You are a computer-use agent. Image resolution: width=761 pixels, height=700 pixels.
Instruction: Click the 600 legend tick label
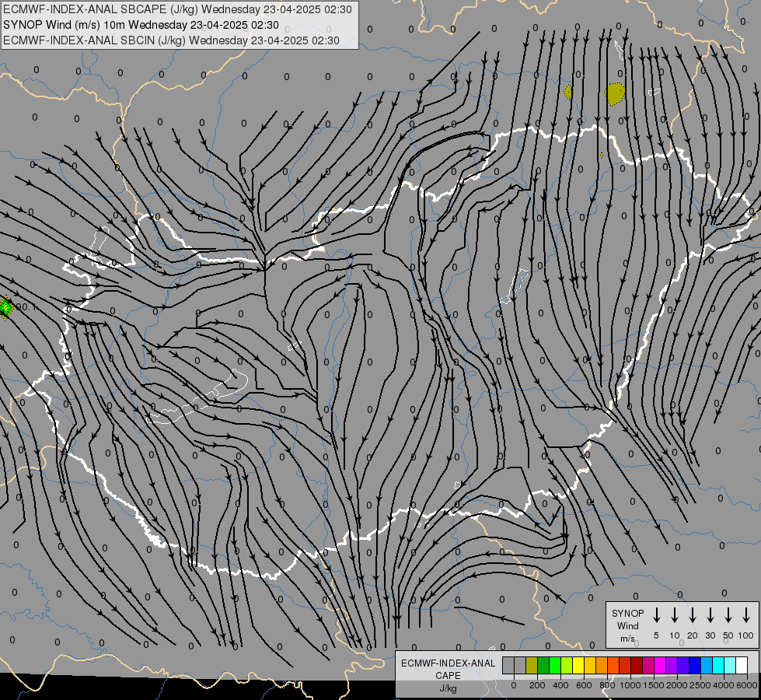[x=584, y=685]
